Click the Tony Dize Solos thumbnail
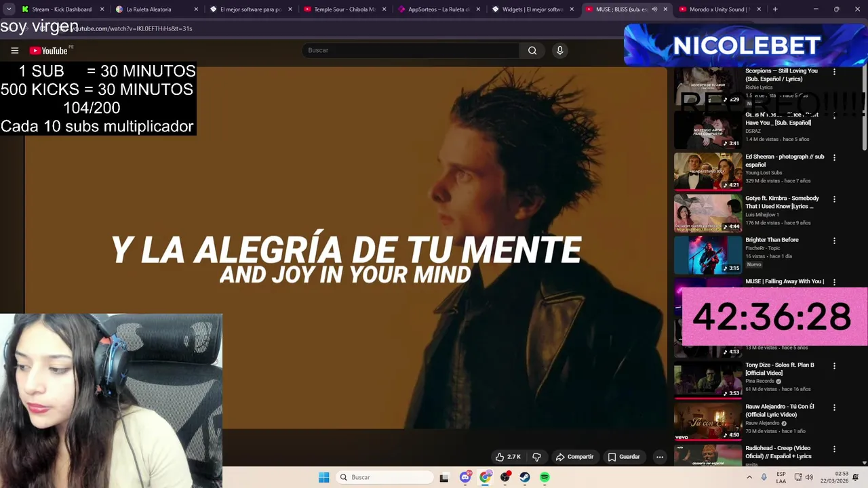Viewport: 868px width, 488px height. 708,380
